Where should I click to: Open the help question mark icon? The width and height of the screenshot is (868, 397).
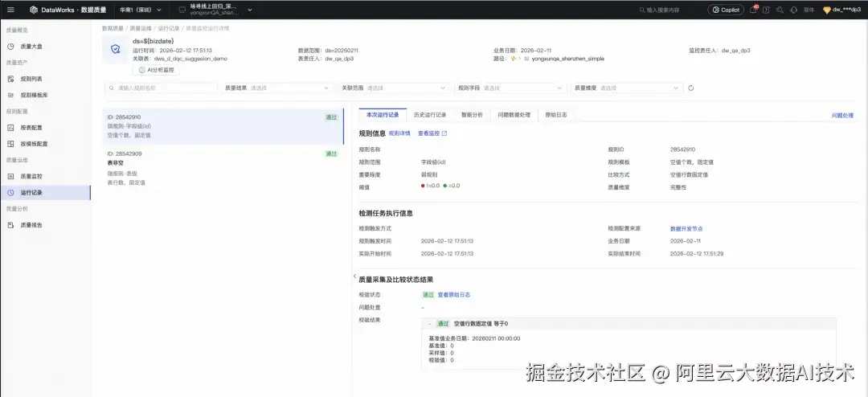point(768,10)
